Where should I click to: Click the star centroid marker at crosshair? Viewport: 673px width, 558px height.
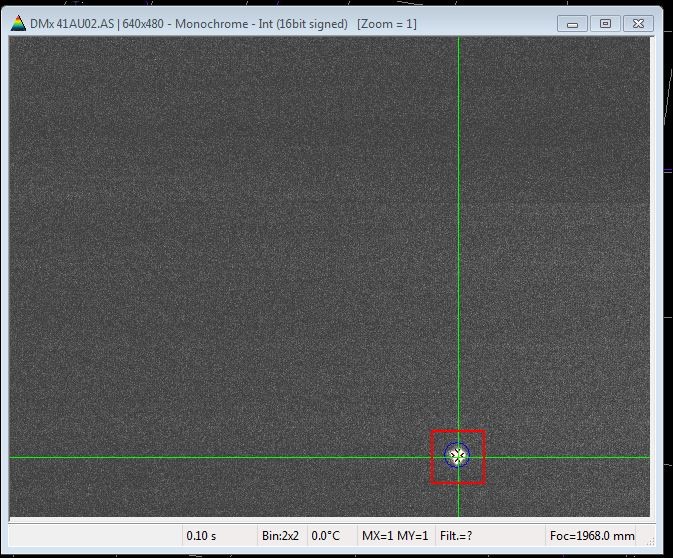point(458,456)
